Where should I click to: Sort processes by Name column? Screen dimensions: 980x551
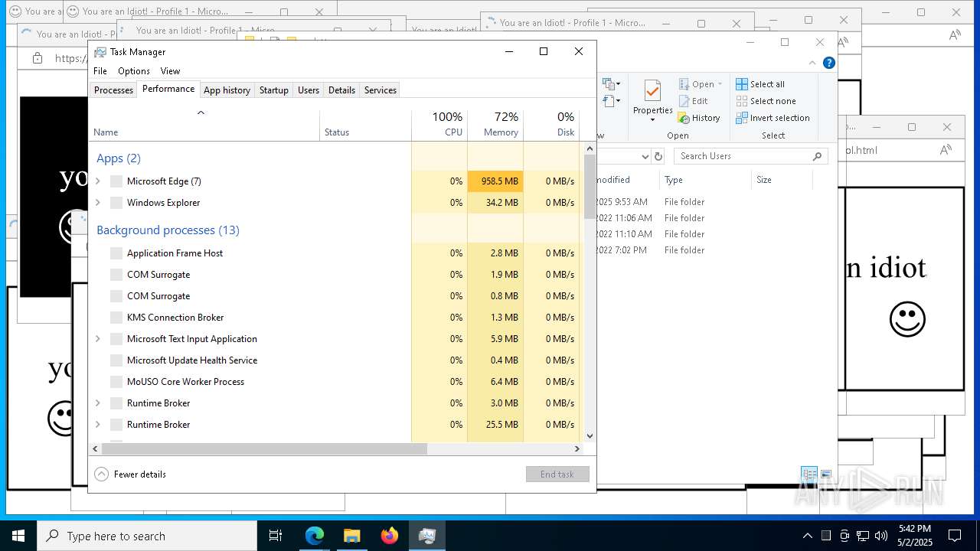[204, 125]
